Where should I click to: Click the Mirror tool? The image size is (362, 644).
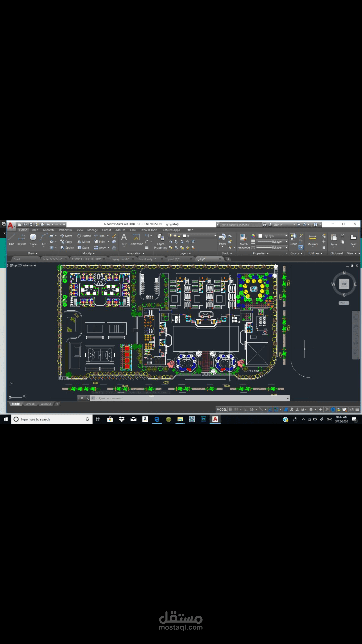click(x=84, y=242)
